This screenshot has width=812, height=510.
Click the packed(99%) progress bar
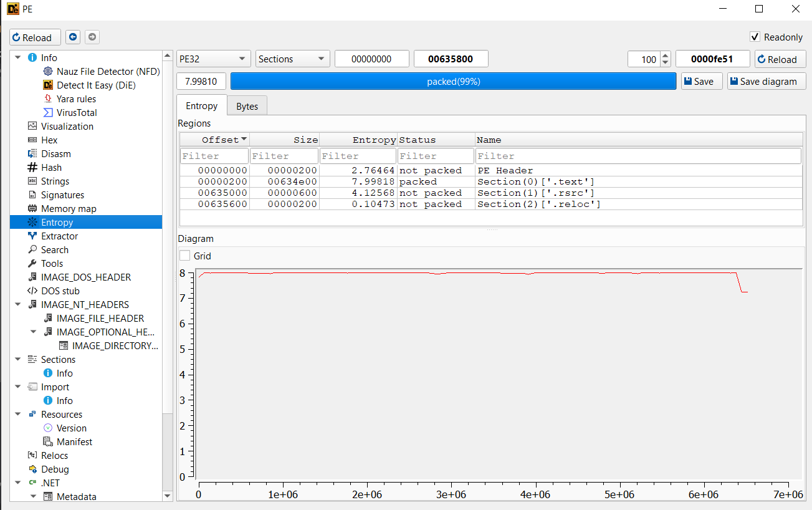pyautogui.click(x=453, y=81)
